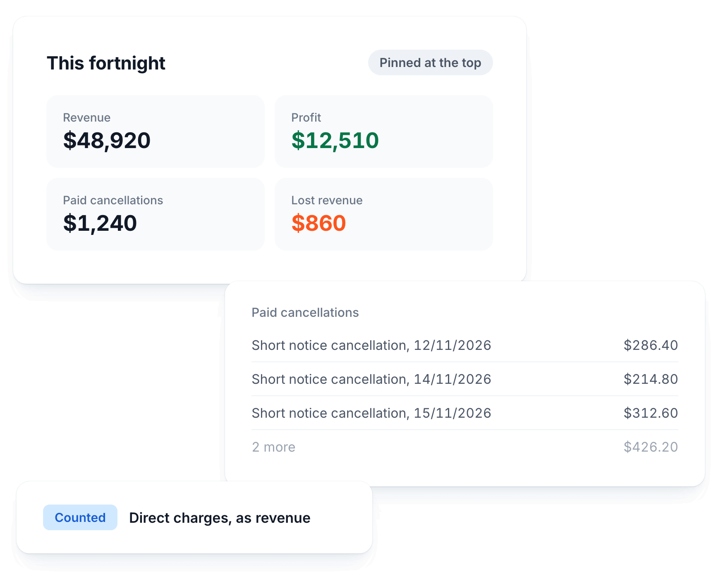Click the "Paid cancellations" list panel header
The width and height of the screenshot is (728, 579).
click(x=305, y=312)
